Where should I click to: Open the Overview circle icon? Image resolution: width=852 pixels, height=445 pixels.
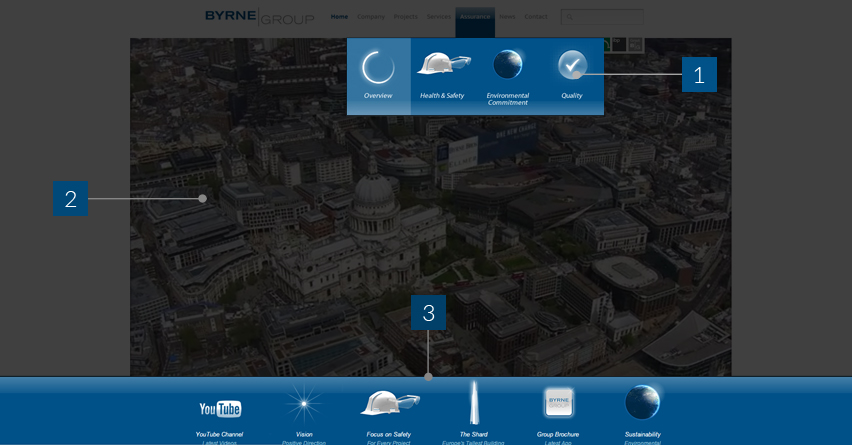pos(378,67)
